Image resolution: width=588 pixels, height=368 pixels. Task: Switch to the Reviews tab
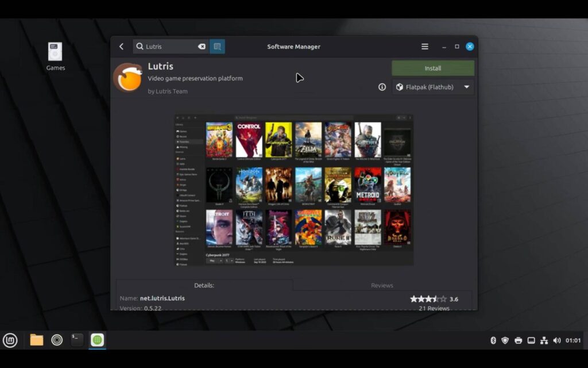[x=382, y=285]
